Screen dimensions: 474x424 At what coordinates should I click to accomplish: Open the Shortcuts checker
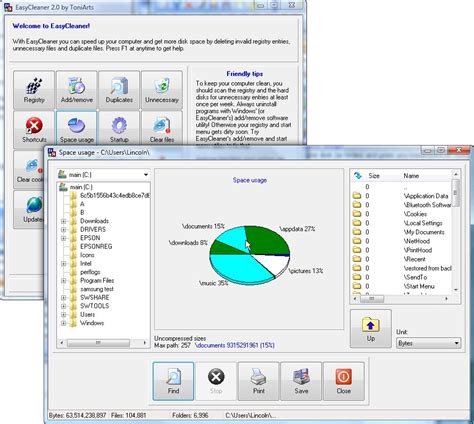tap(34, 130)
